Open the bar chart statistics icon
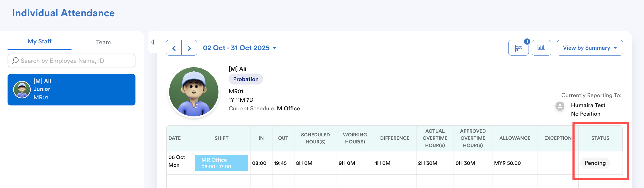 [541, 48]
